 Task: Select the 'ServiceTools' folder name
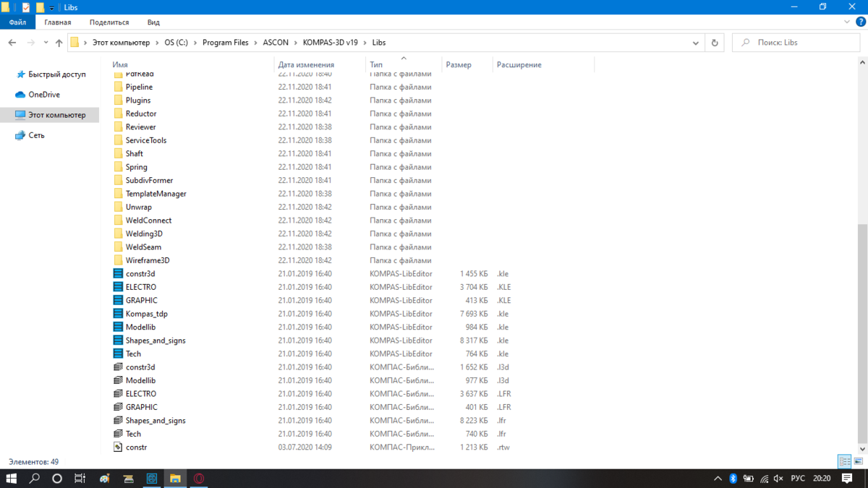pyautogui.click(x=146, y=140)
